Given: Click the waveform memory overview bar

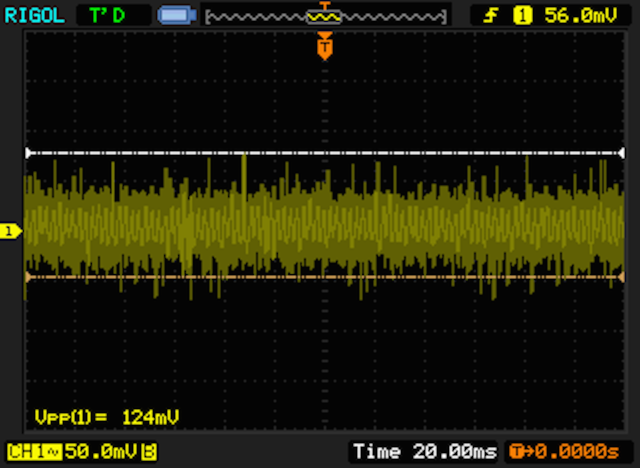Looking at the screenshot, I should 326,17.
